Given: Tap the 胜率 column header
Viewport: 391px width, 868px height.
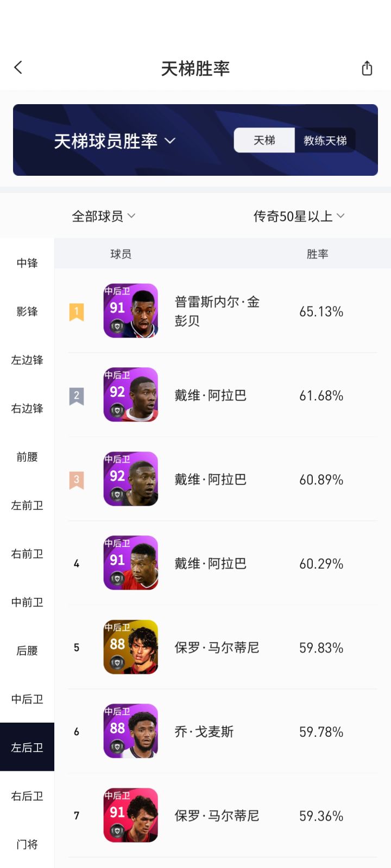Looking at the screenshot, I should click(318, 254).
